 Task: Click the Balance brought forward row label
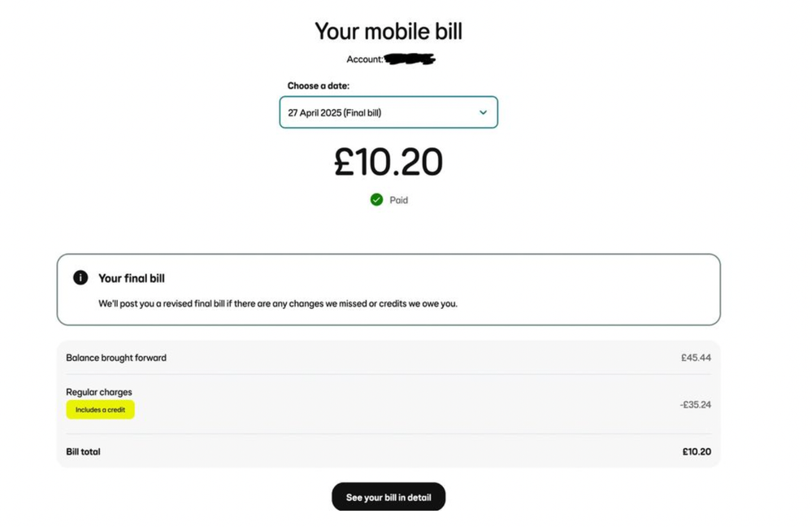click(x=116, y=358)
